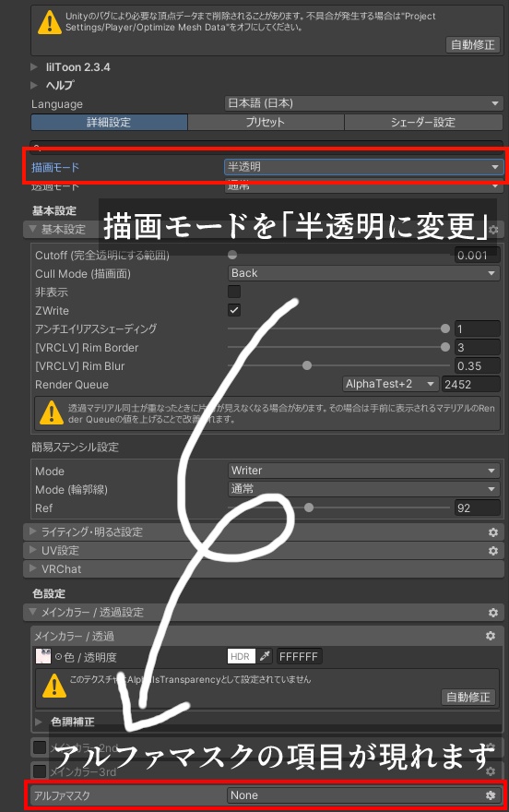Expand the ヘルプ foldout
The height and width of the screenshot is (812, 509).
[34, 85]
